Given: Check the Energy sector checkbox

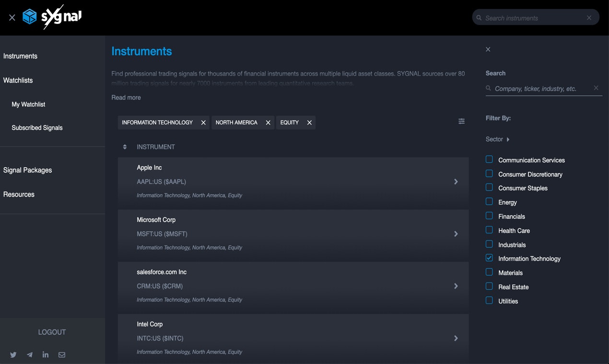Looking at the screenshot, I should click(489, 202).
